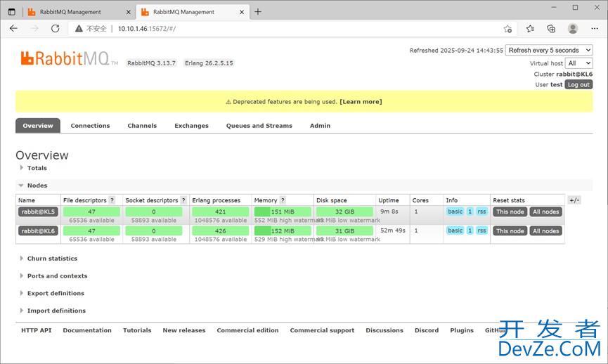Open the browser Collections icon

point(551,29)
